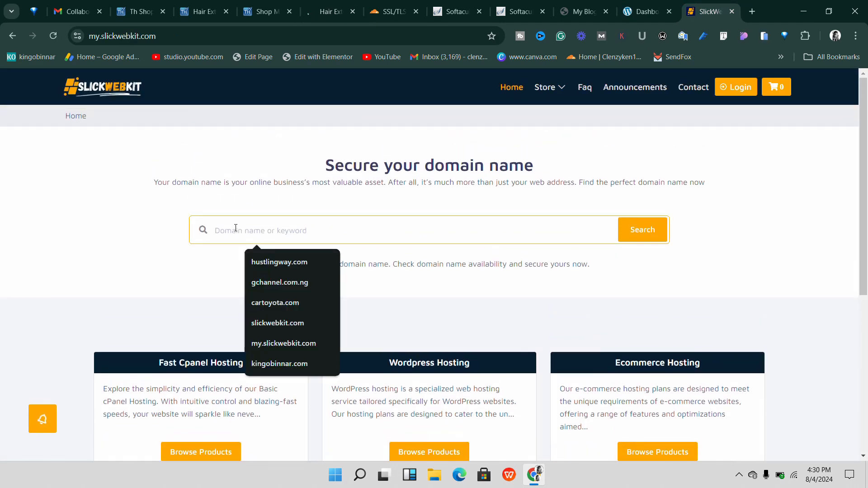The height and width of the screenshot is (488, 868).
Task: Click the orange Login button
Action: (736, 87)
